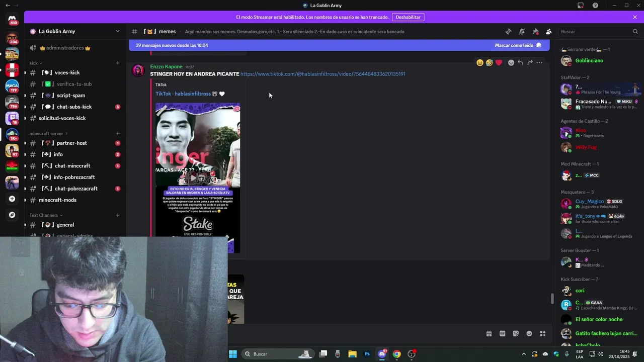Viewport: 644px width, 362px height.
Task: React with the grinning squint emoji
Action: [x=479, y=63]
